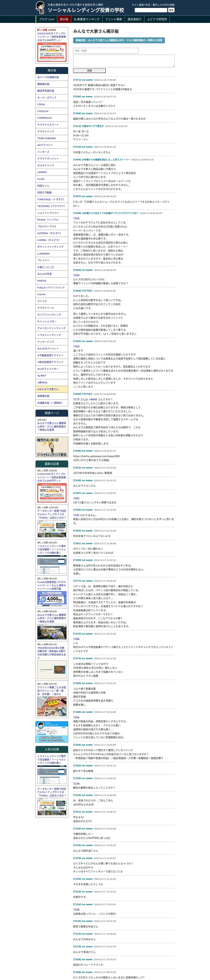
Task: Open the ジョイントアルファ board
Action: pos(52,213)
